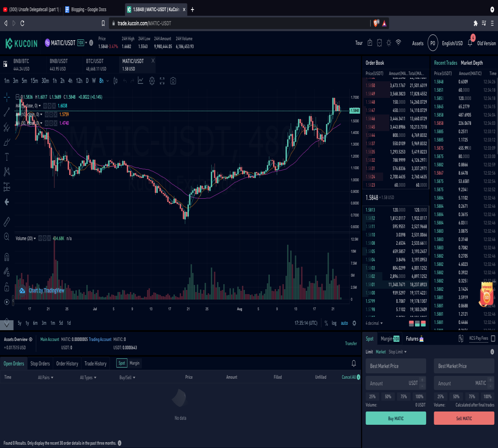Toggle Assets Overview visibility eye
Viewport: 498px width, 448px height.
[x=31, y=339]
